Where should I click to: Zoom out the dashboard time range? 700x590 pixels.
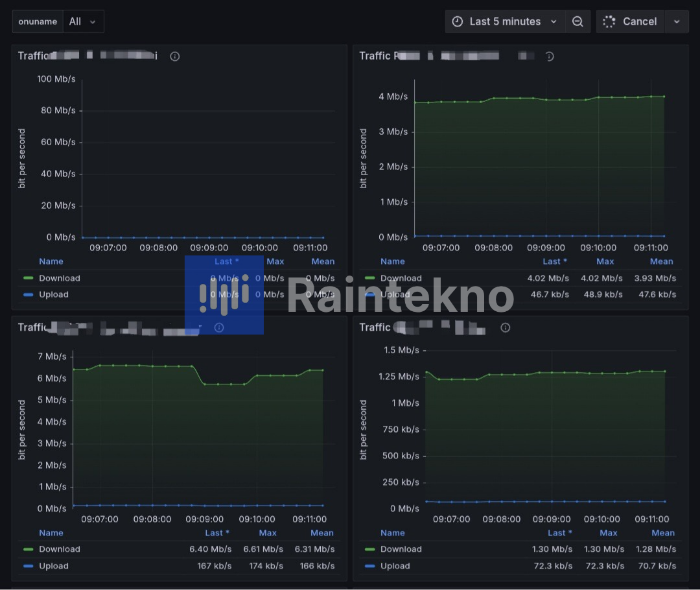(x=577, y=21)
